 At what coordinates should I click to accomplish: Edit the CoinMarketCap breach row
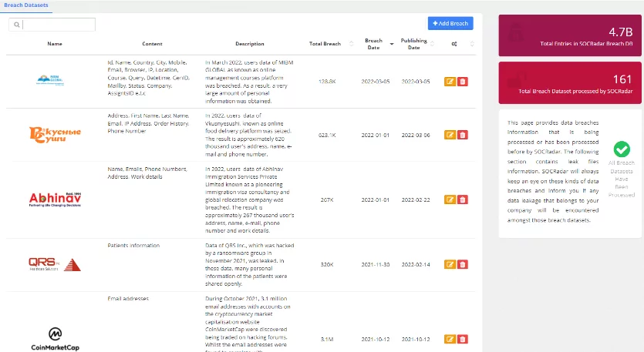point(450,339)
